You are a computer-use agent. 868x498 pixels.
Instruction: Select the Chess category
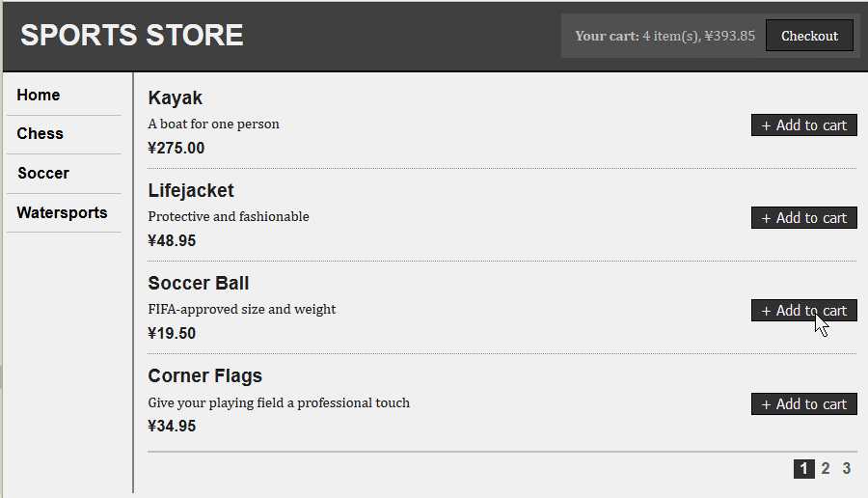[x=41, y=134]
